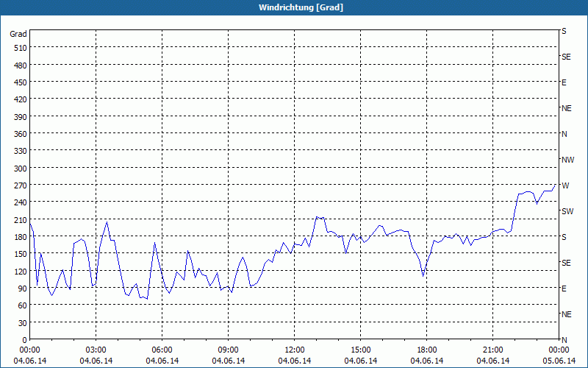Pick the 180 y-axis value
The width and height of the screenshot is (588, 368).
[x=21, y=237]
